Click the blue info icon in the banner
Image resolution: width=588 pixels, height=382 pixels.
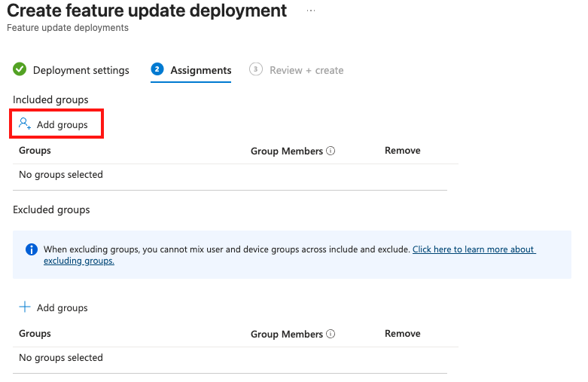pos(32,249)
